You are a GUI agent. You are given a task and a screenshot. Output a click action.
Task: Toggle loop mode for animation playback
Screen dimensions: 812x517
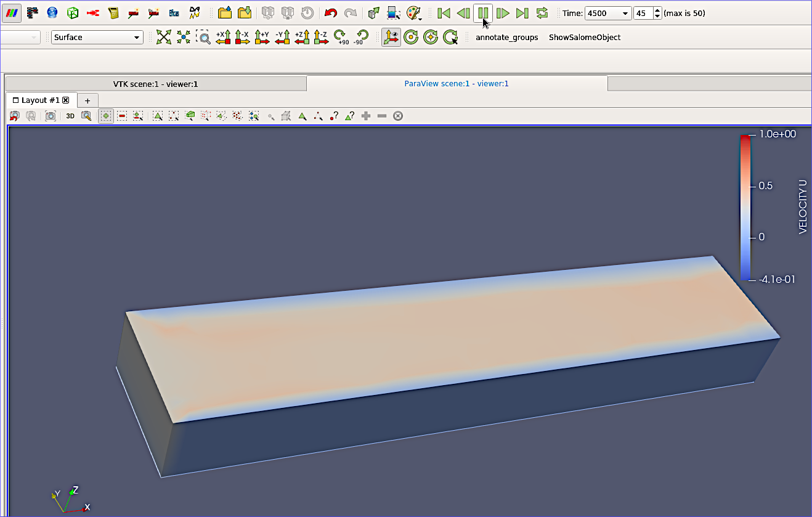542,12
